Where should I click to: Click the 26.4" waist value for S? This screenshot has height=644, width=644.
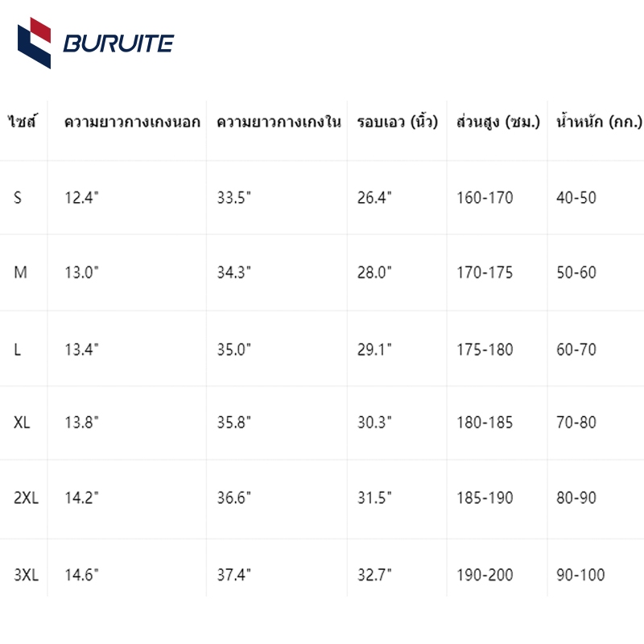click(x=374, y=197)
